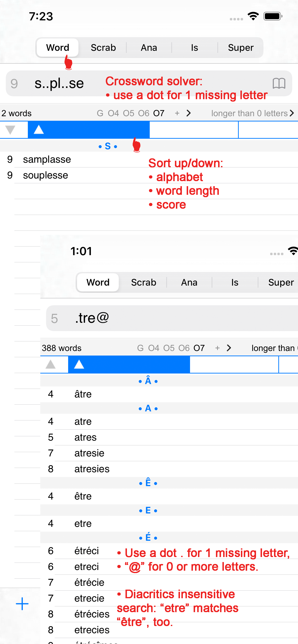Toggle the O6 dictionary option
The height and width of the screenshot is (644, 298).
click(x=143, y=113)
